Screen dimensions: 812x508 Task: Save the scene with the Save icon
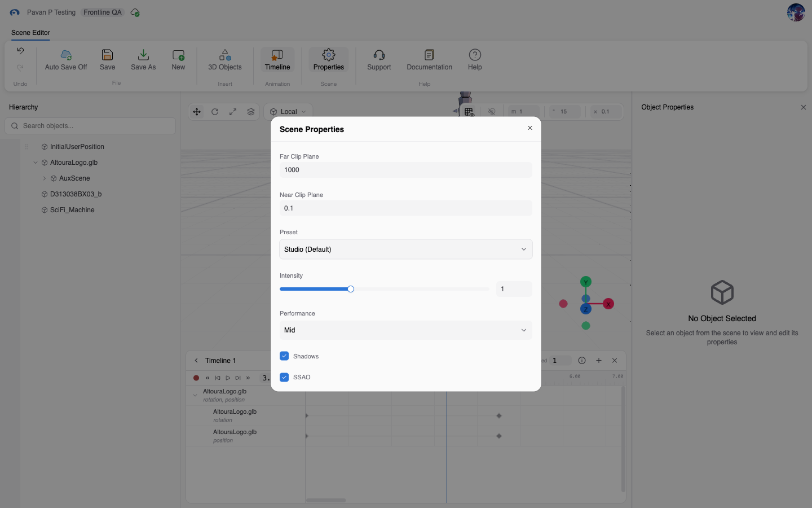coord(107,55)
